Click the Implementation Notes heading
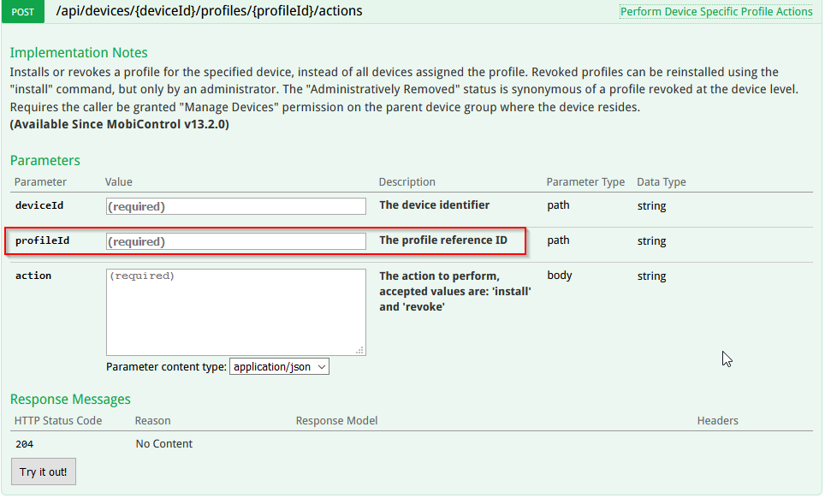Viewport: 825px width, 504px height. click(x=79, y=53)
